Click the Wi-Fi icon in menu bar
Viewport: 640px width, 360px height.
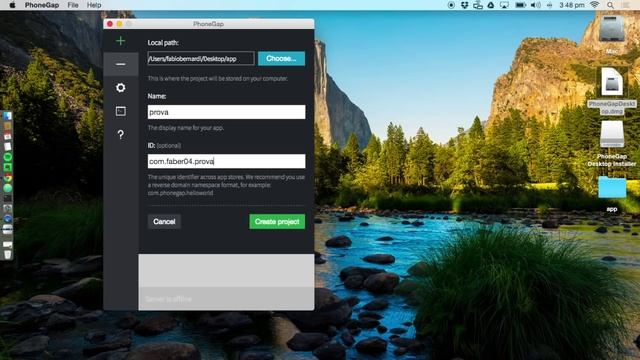595,5
